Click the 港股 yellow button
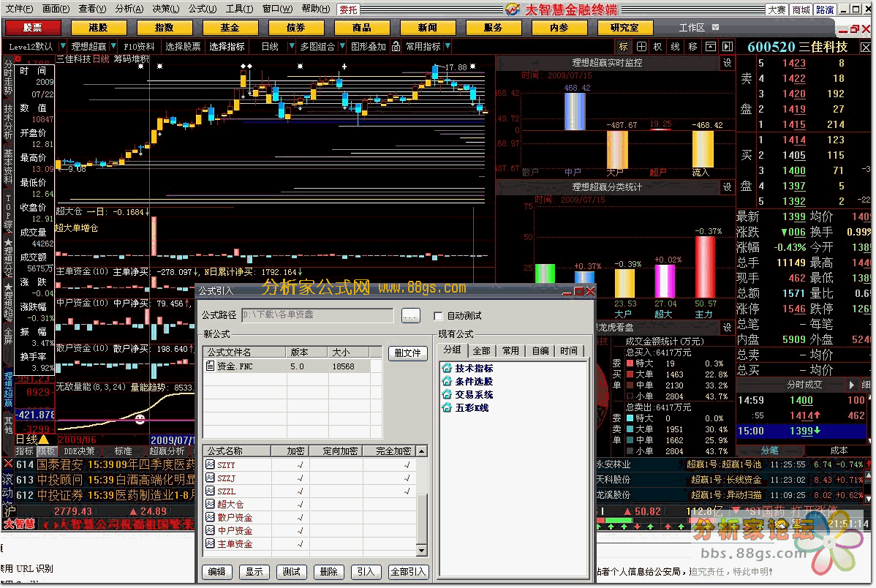876x588 pixels. pyautogui.click(x=98, y=27)
